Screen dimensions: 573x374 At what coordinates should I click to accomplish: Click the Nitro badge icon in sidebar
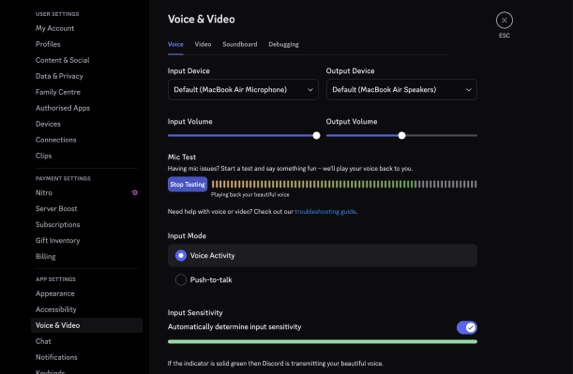coord(134,192)
